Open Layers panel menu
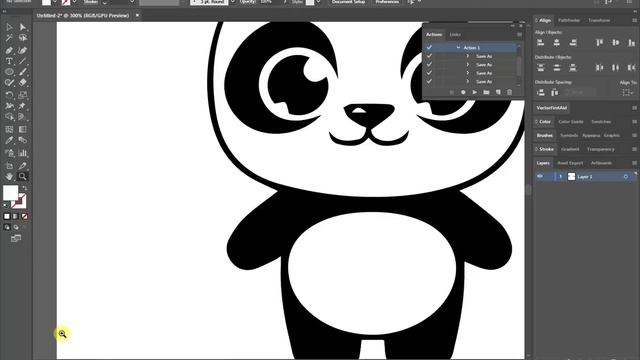Viewport: 640px width, 360px height. [x=634, y=163]
